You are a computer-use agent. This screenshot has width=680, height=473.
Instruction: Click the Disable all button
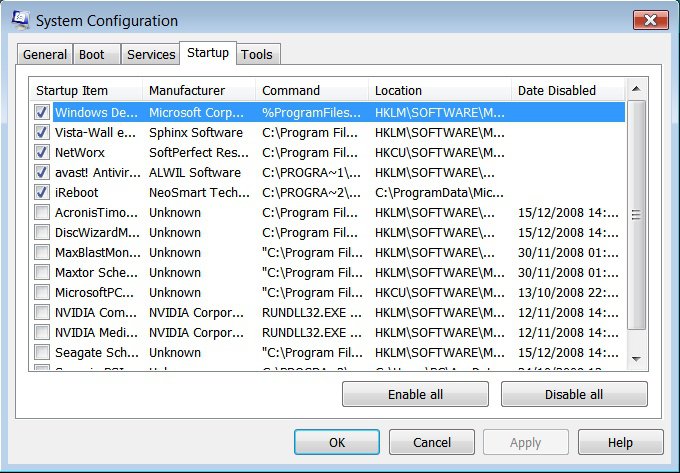click(574, 394)
